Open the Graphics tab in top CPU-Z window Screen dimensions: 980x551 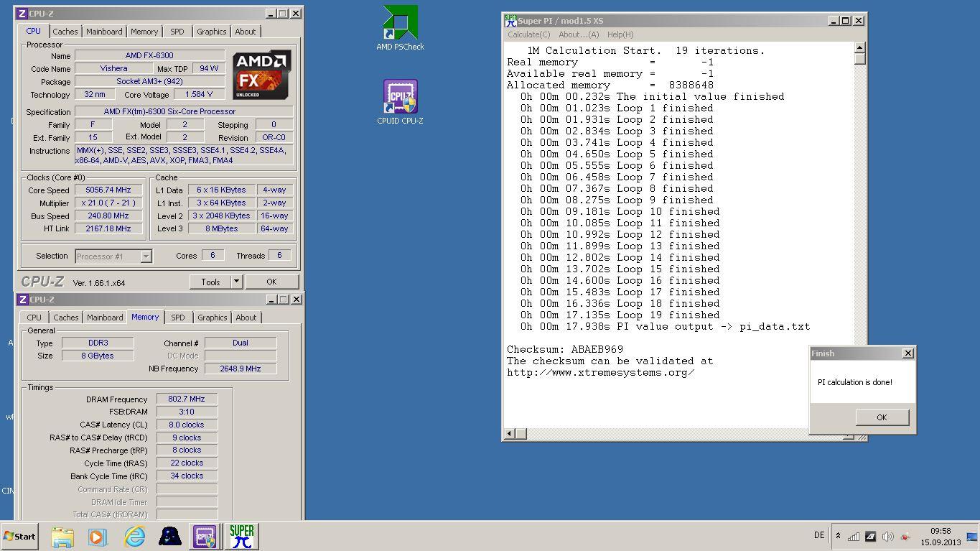(x=212, y=32)
